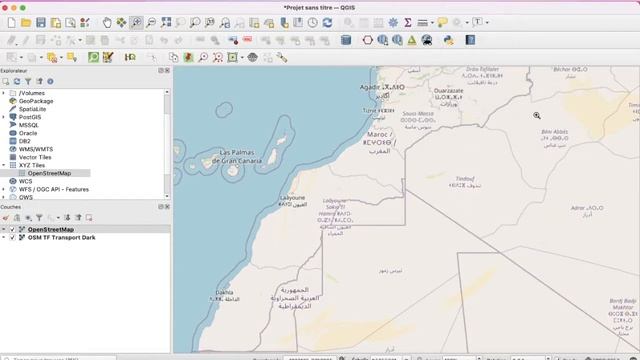
Task: Click the Zoom Full extent icon
Action: tap(166, 22)
